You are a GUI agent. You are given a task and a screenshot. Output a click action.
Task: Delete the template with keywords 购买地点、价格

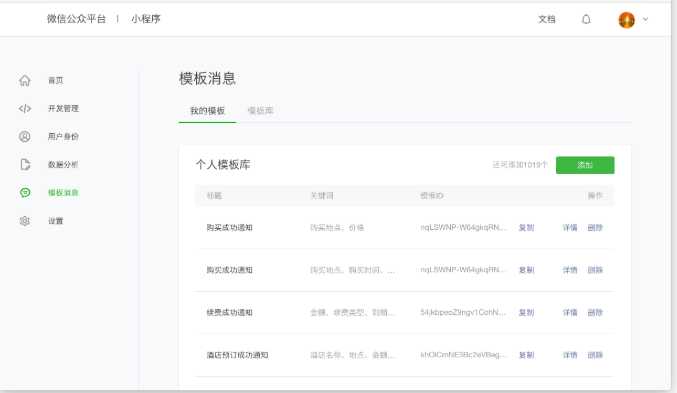click(595, 228)
